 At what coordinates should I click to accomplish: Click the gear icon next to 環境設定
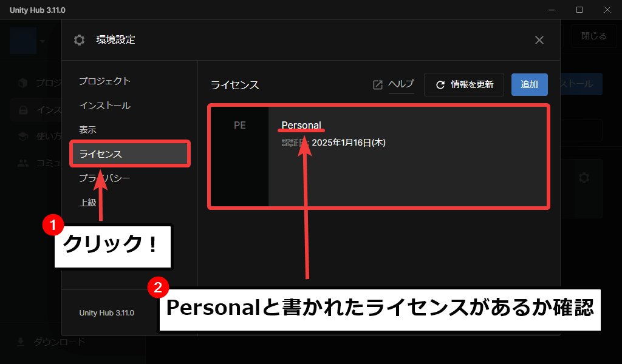(80, 40)
